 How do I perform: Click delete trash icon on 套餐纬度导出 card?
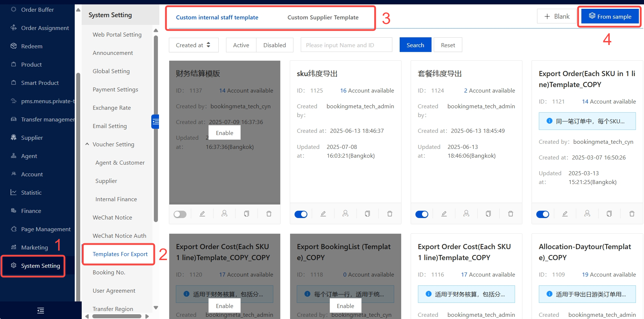(x=511, y=214)
